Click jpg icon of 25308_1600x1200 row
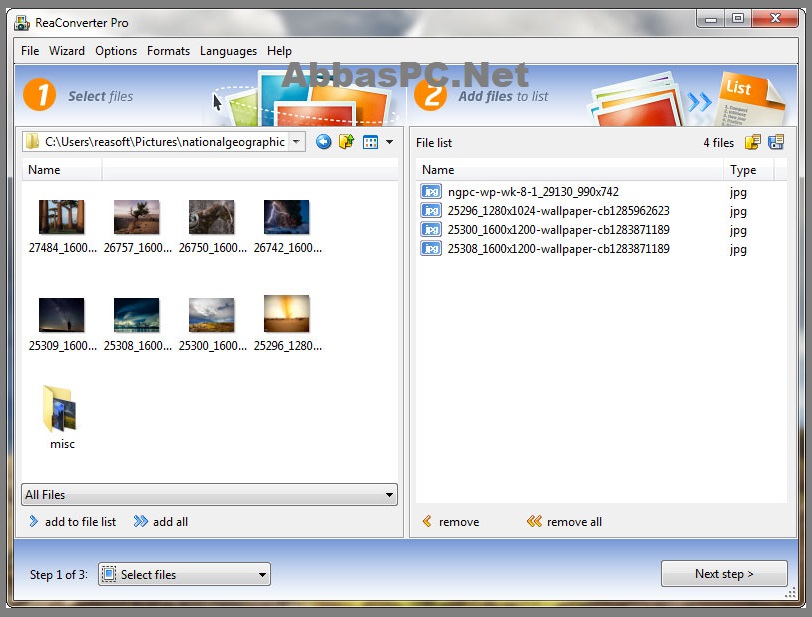812x617 pixels. coord(431,249)
